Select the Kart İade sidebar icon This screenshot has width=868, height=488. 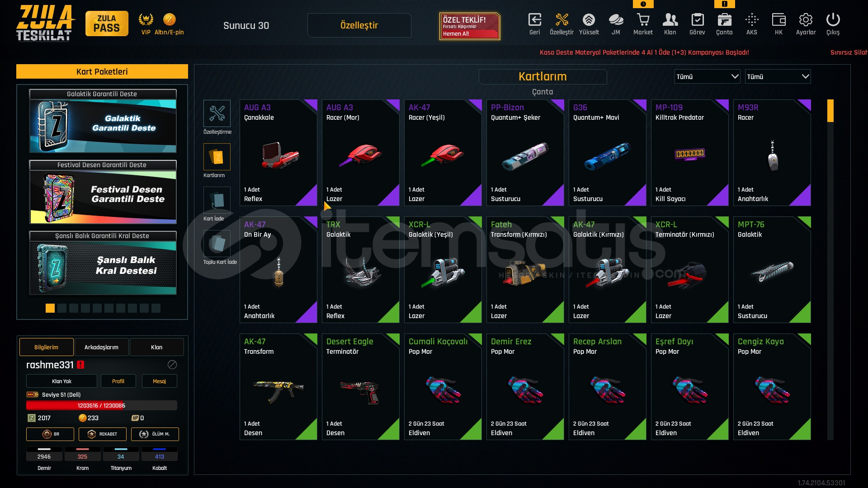pos(217,200)
